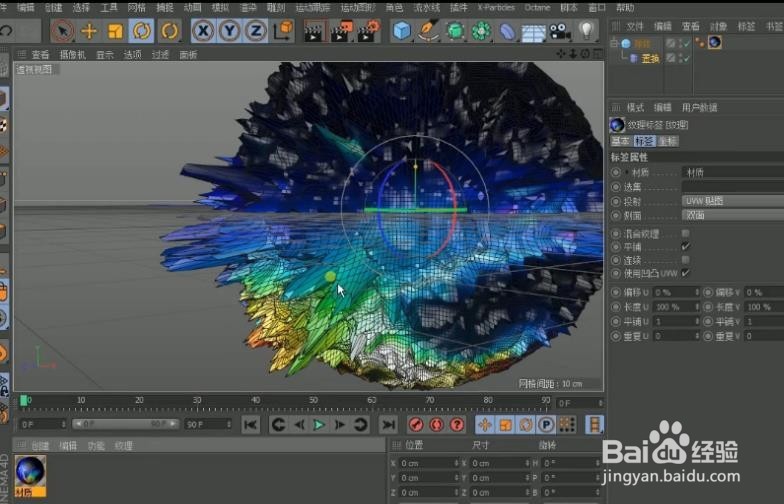The height and width of the screenshot is (504, 784).
Task: Render the current active view
Action: point(315,31)
